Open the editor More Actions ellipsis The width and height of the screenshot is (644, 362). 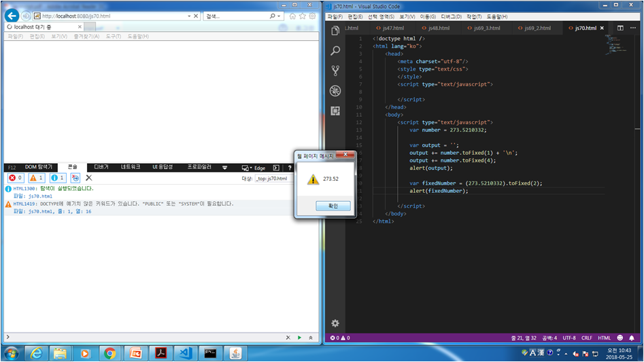(x=633, y=28)
